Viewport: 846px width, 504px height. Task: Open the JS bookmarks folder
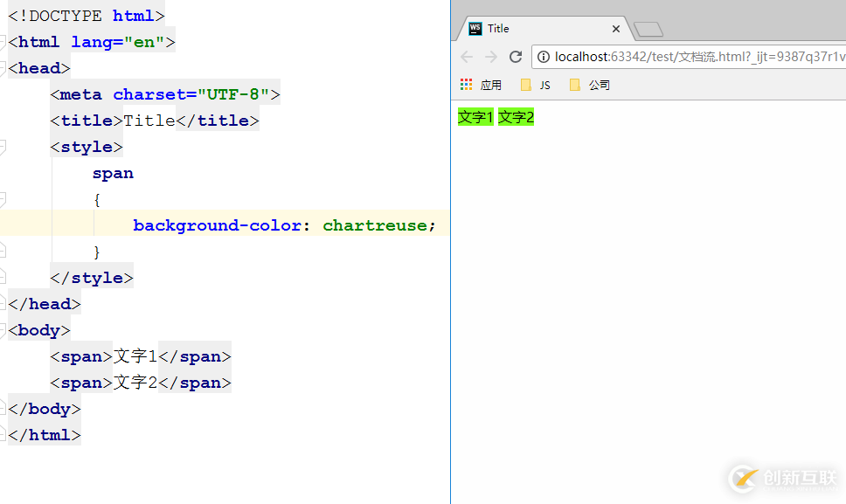coord(536,85)
